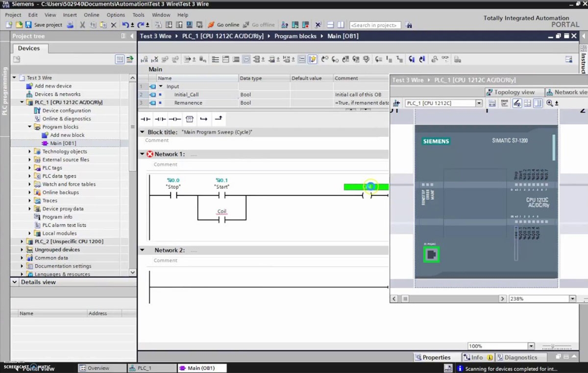Image resolution: width=588 pixels, height=373 pixels.
Task: Open the Project menu
Action: coord(13,15)
